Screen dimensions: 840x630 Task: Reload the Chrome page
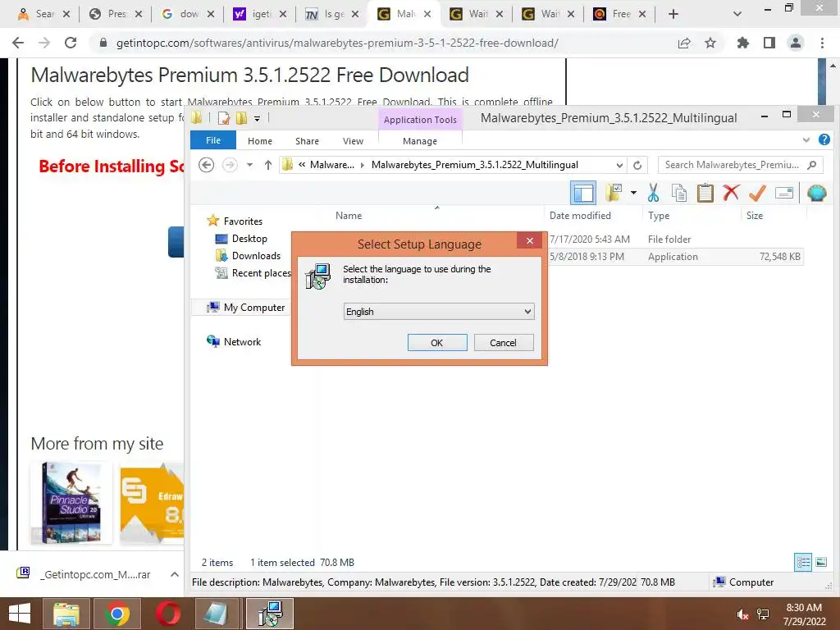tap(71, 43)
